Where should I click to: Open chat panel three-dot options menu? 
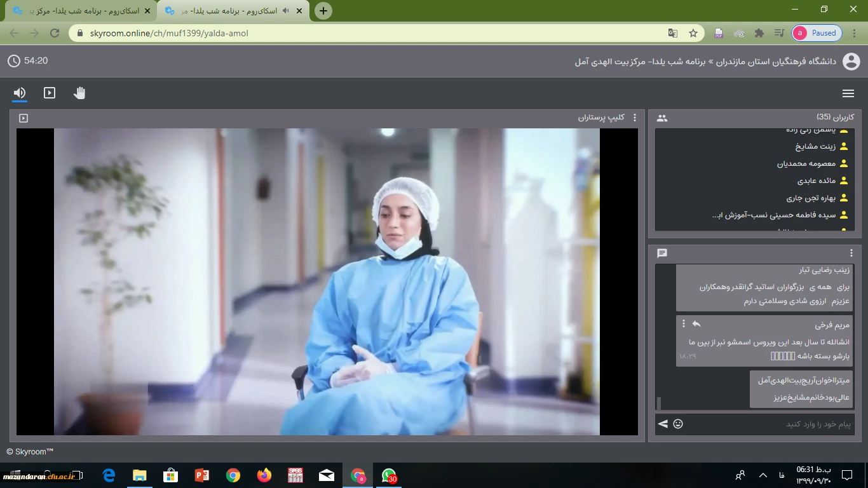pyautogui.click(x=851, y=253)
